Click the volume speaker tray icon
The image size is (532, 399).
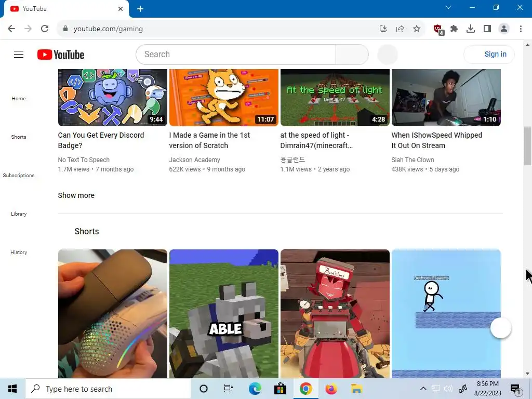pos(448,389)
